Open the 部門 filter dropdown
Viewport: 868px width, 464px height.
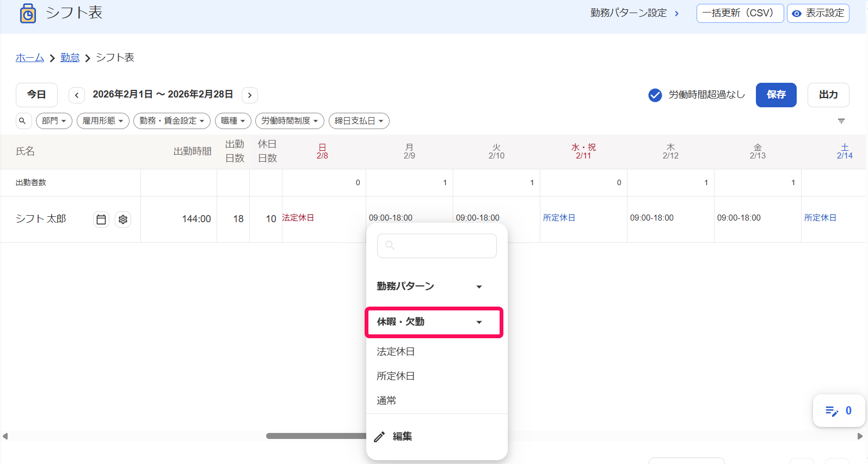tap(54, 121)
